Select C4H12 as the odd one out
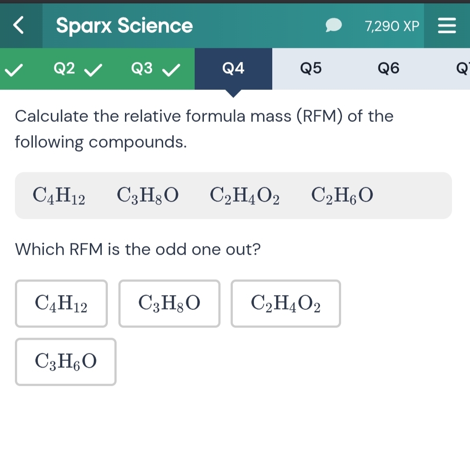This screenshot has width=470, height=476. pyautogui.click(x=61, y=303)
